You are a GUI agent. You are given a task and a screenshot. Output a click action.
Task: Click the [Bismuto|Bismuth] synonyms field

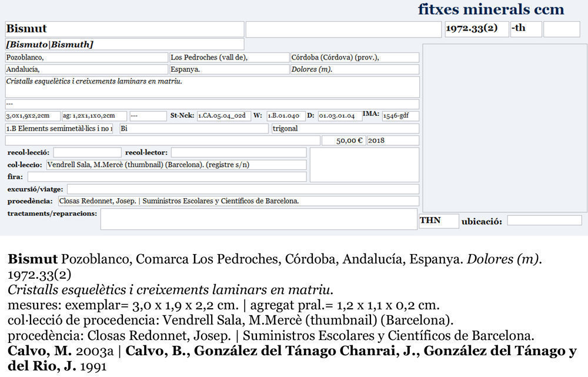pyautogui.click(x=124, y=45)
